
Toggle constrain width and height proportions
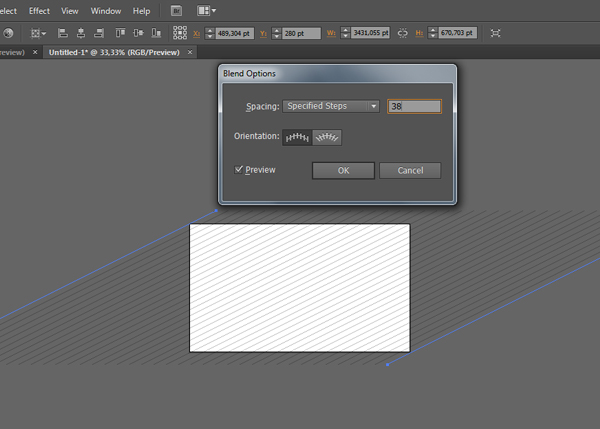tap(403, 33)
